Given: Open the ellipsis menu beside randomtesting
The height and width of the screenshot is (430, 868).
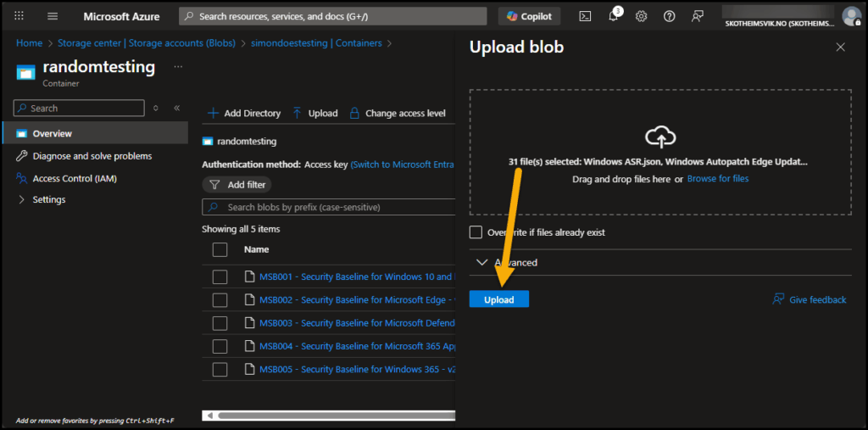Looking at the screenshot, I should pyautogui.click(x=178, y=66).
